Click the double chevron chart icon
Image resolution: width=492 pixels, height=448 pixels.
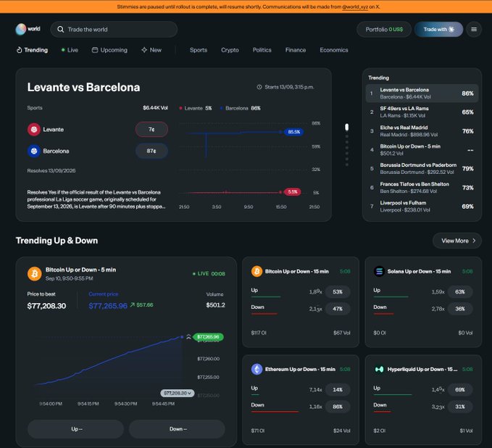pos(188,337)
